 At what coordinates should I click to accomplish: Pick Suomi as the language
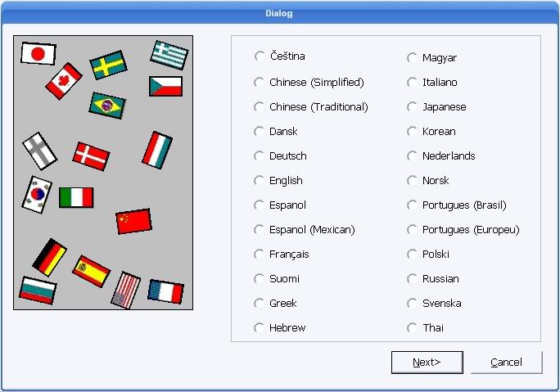click(x=260, y=279)
